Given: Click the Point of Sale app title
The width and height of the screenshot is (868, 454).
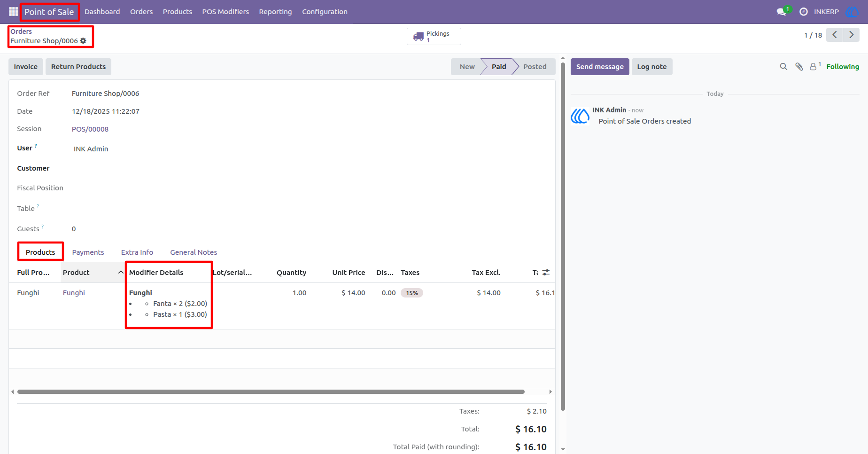Looking at the screenshot, I should tap(49, 12).
